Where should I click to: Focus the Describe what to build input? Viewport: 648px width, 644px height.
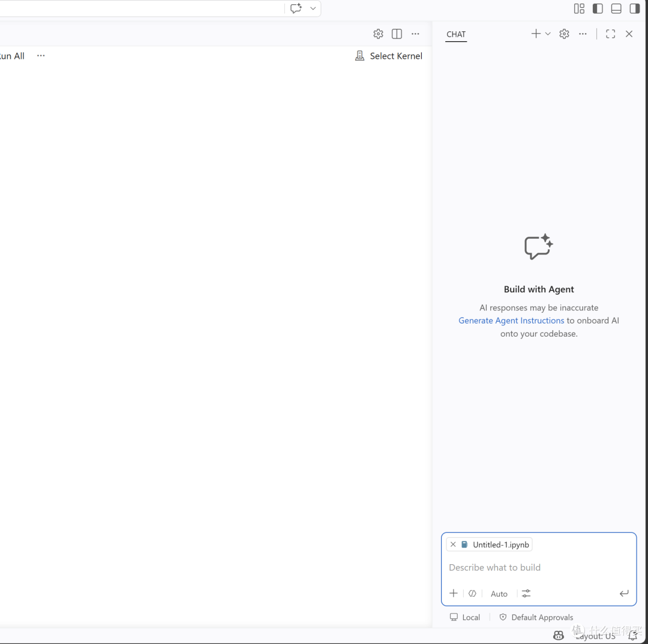(x=538, y=568)
